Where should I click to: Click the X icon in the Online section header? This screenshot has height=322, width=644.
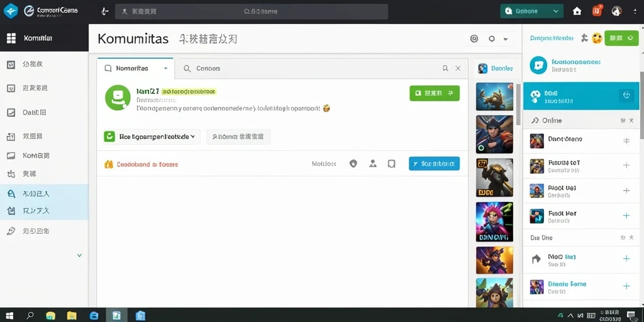tap(631, 121)
